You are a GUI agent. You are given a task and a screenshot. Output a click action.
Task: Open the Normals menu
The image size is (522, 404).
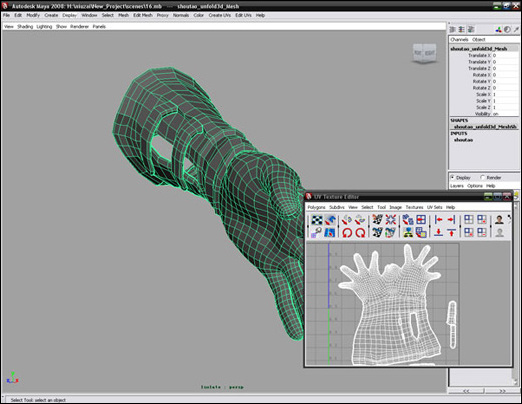[181, 15]
